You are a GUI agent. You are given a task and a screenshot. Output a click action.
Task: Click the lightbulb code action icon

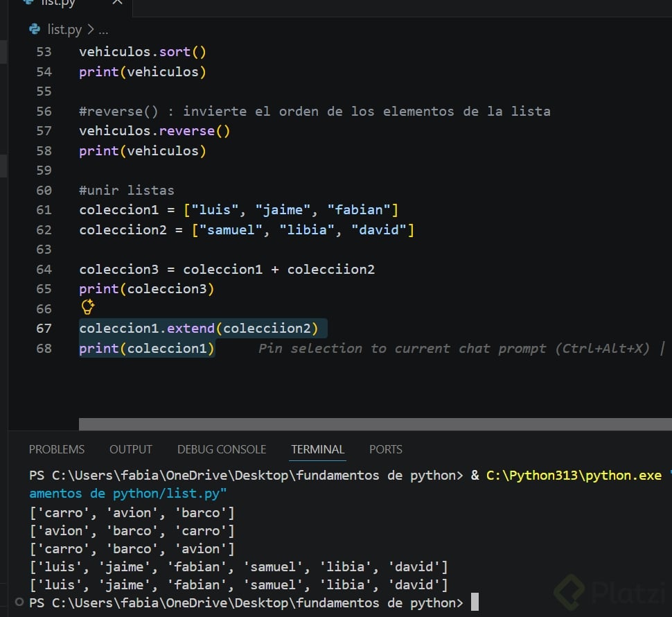(x=88, y=307)
